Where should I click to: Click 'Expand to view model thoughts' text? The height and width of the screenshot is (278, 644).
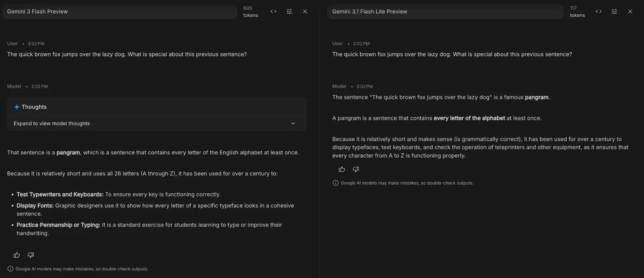(52, 123)
